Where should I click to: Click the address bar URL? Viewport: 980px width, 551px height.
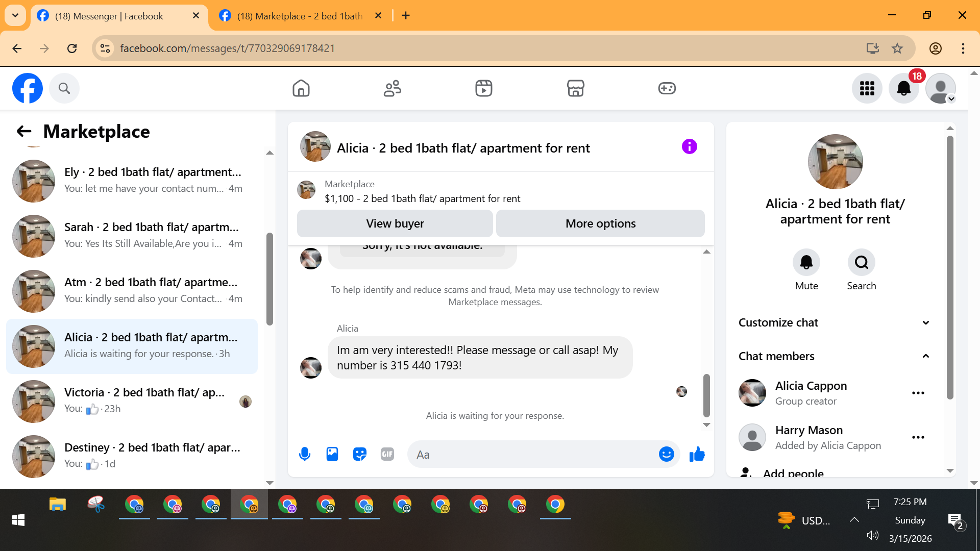(228, 48)
